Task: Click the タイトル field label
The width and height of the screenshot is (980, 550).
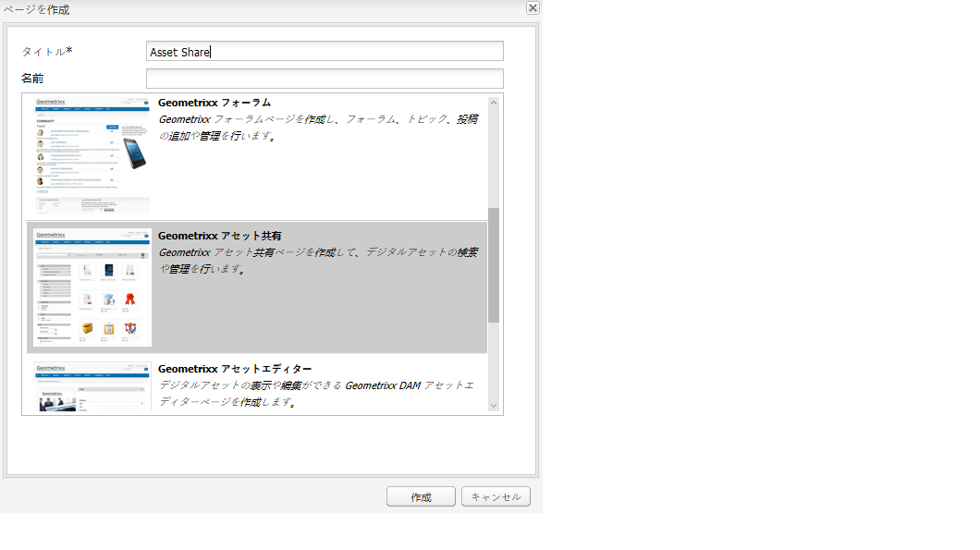Action: (x=47, y=51)
